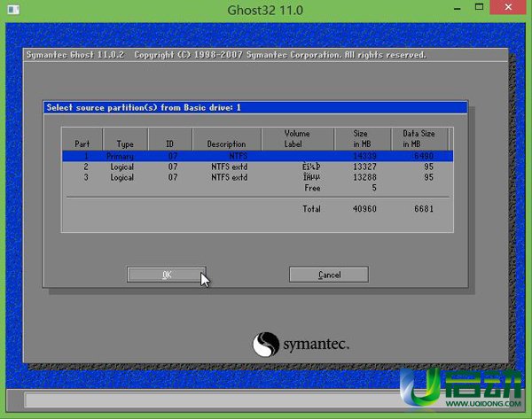This screenshot has width=532, height=419.
Task: Click the Total size value 40960
Action: coord(364,209)
